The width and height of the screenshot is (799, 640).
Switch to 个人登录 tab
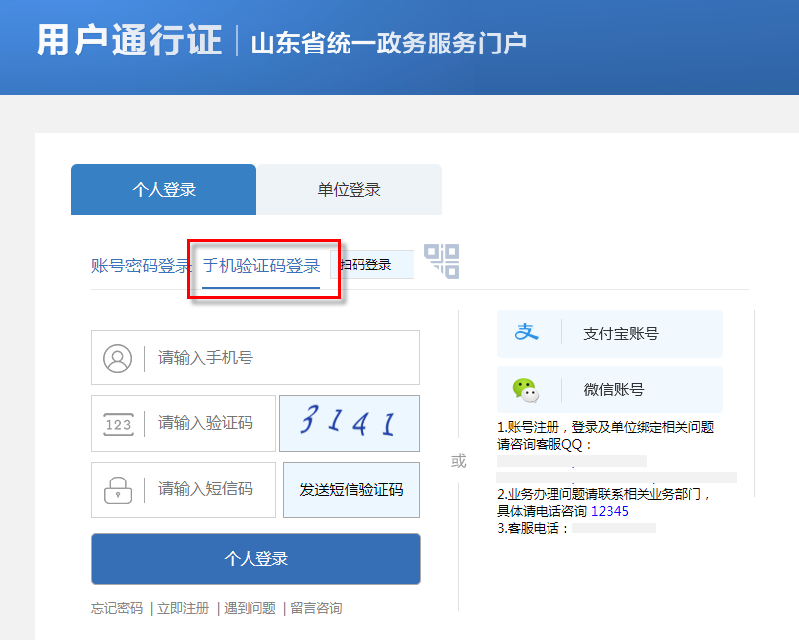(164, 190)
